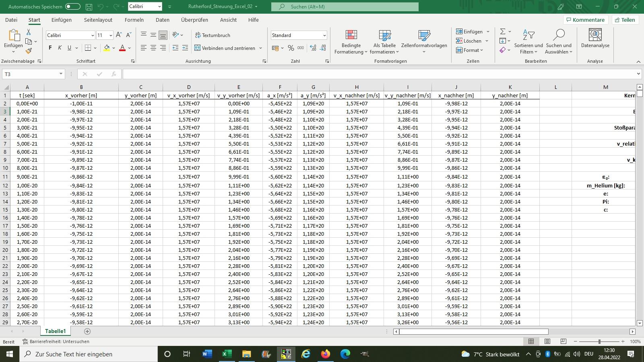Click the name box showing T3
The image size is (644, 362).
(33, 74)
